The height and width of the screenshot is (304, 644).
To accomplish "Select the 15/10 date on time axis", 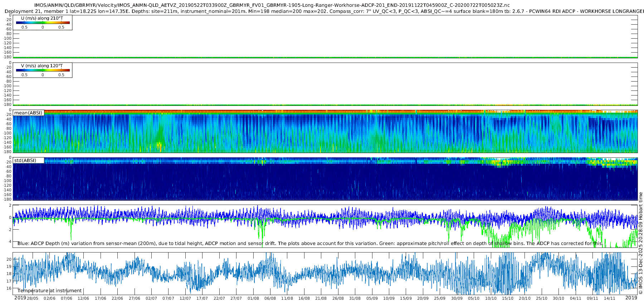I will 508,299.
